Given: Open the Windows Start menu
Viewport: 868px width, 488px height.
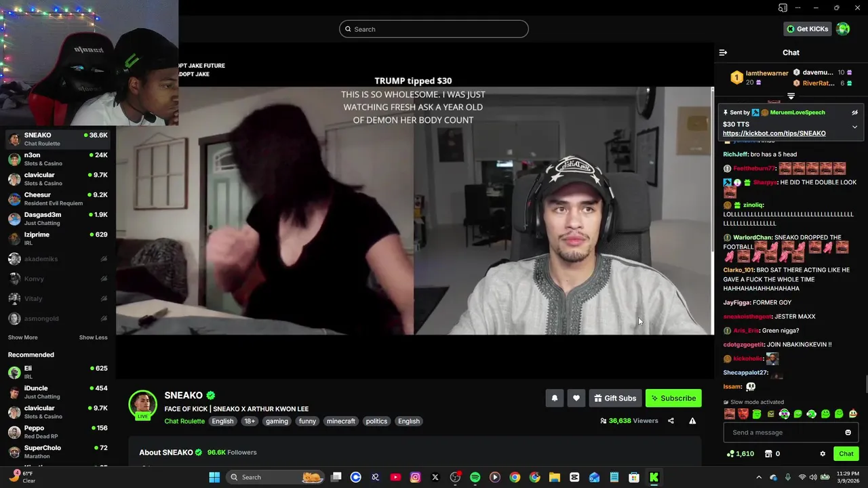Looking at the screenshot, I should click(214, 477).
